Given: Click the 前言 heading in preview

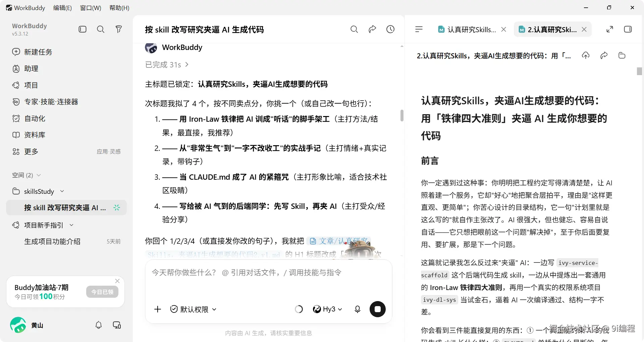Looking at the screenshot, I should click(x=430, y=161).
